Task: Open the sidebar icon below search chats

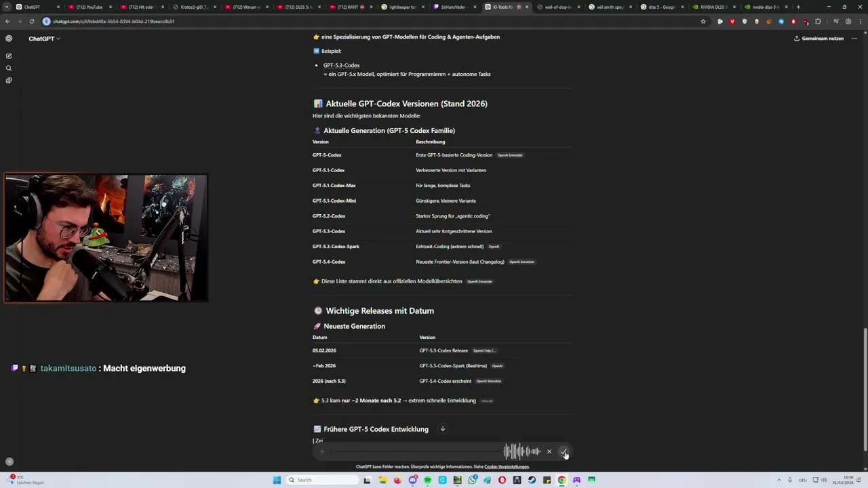Action: pyautogui.click(x=9, y=81)
